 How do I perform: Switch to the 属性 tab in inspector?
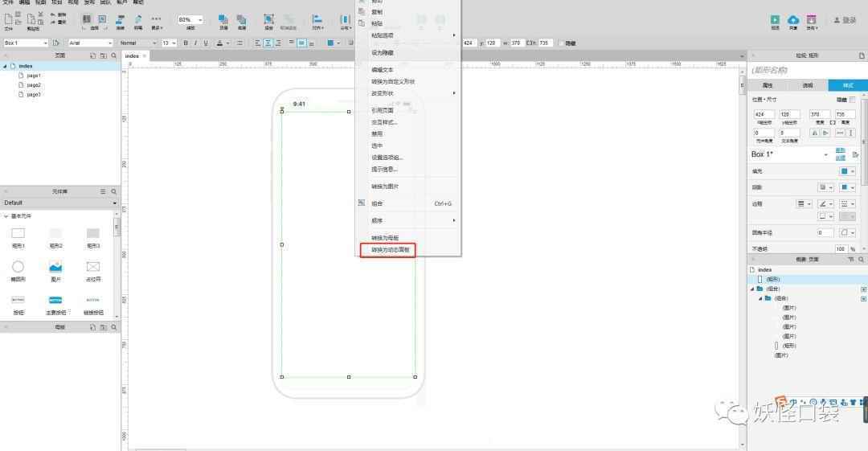[x=768, y=85]
